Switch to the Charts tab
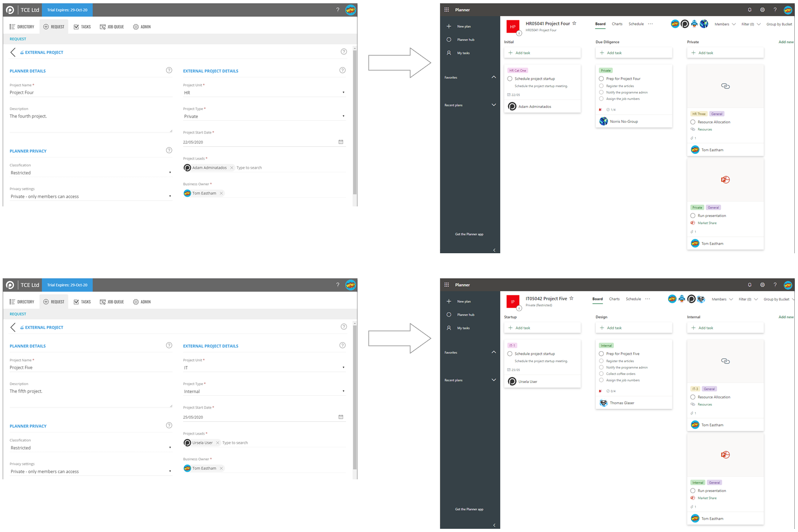 coord(617,23)
